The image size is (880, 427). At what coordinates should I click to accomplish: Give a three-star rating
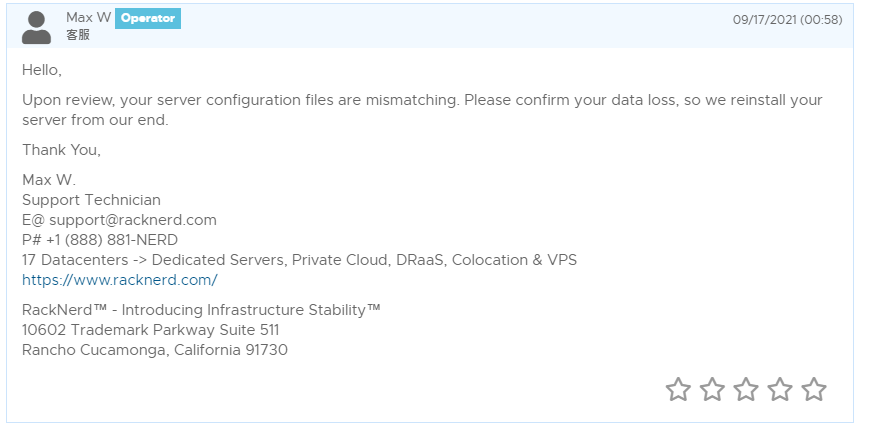pos(746,389)
